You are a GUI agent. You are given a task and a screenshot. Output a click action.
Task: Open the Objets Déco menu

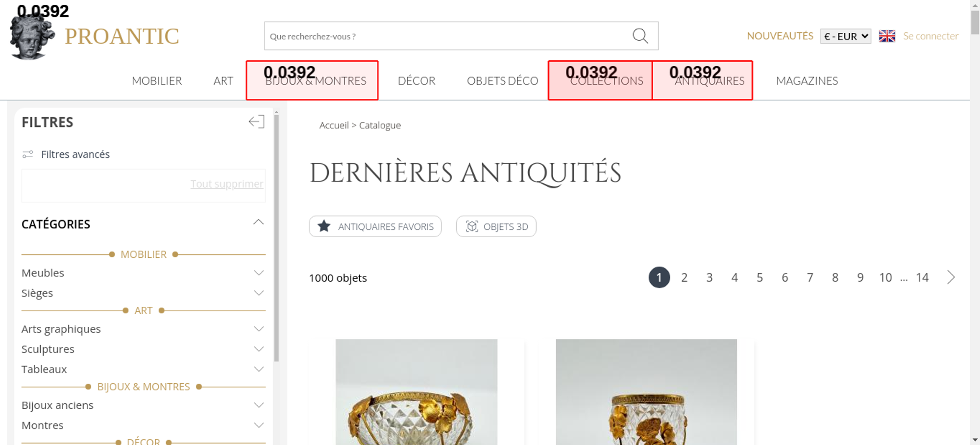click(502, 81)
